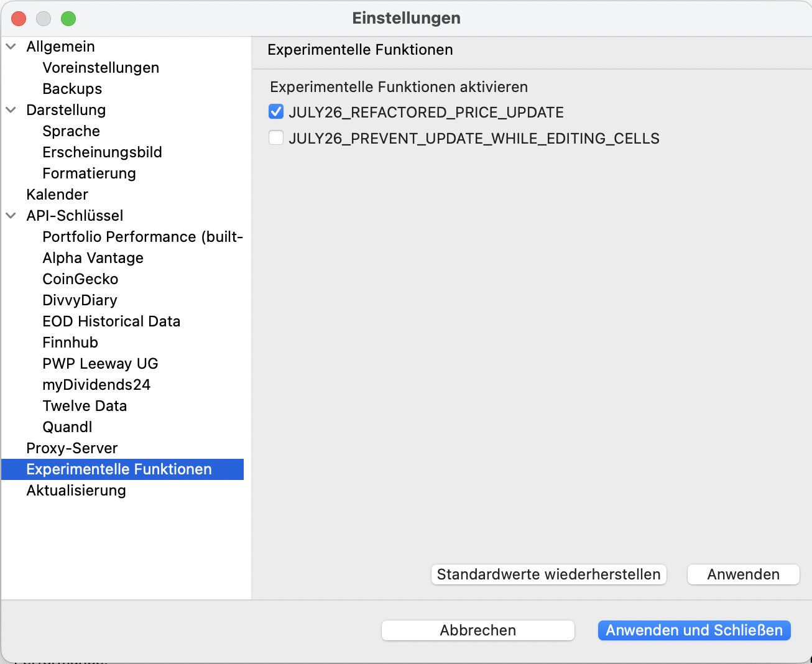Screen dimensions: 812x664
Task: Enable JULY26_PREVENT_UPDATE_WHILE_EDITING_CELLS checkbox
Action: (276, 138)
